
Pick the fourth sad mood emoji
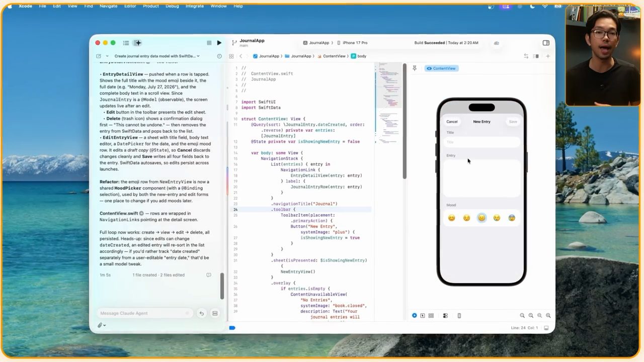point(497,218)
